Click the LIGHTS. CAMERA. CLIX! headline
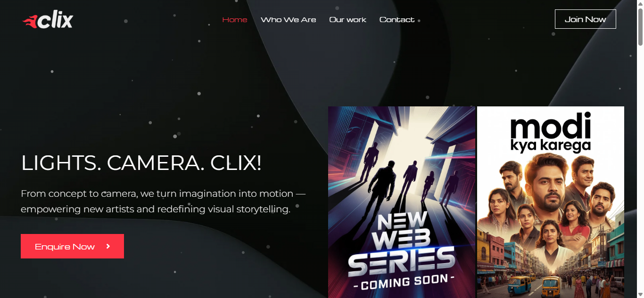 click(141, 163)
